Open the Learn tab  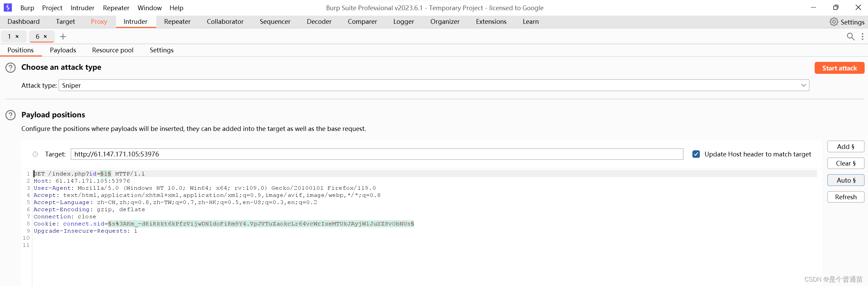(531, 21)
